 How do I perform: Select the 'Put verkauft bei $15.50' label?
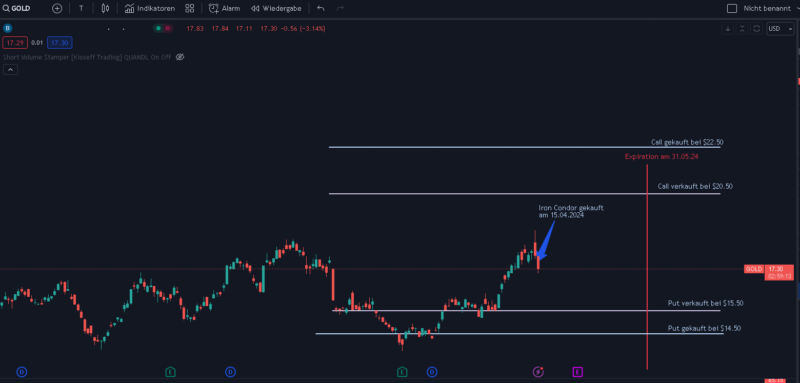coord(706,303)
